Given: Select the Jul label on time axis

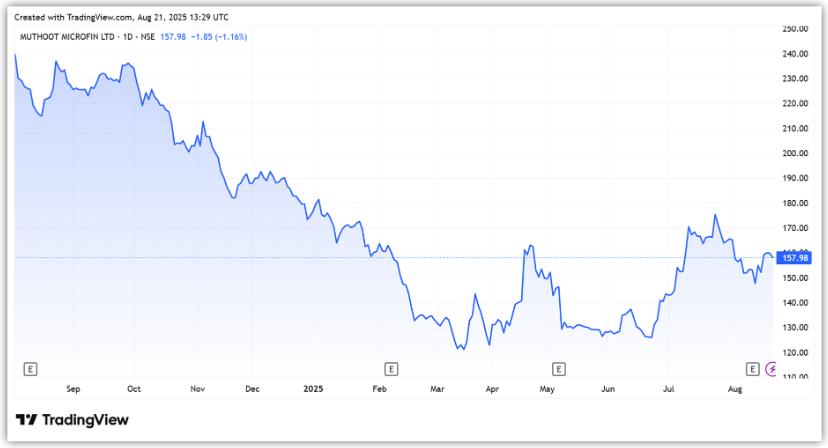Looking at the screenshot, I should click(668, 387).
